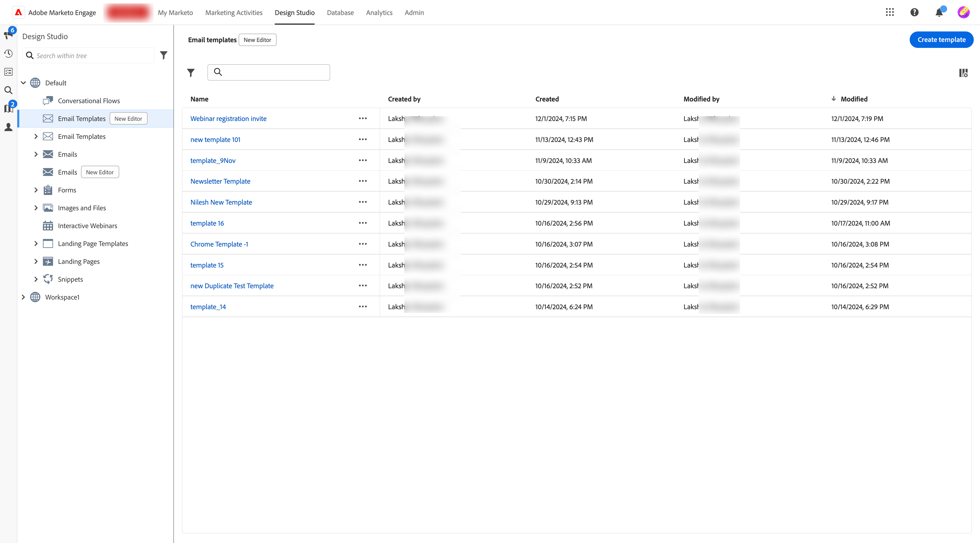Open the column settings icon above the table
The height and width of the screenshot is (543, 980).
tap(963, 73)
